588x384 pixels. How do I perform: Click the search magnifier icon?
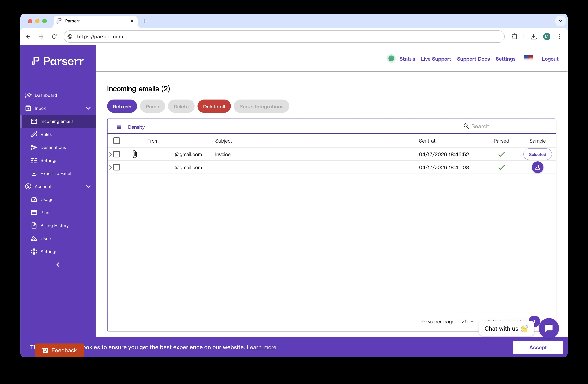466,126
